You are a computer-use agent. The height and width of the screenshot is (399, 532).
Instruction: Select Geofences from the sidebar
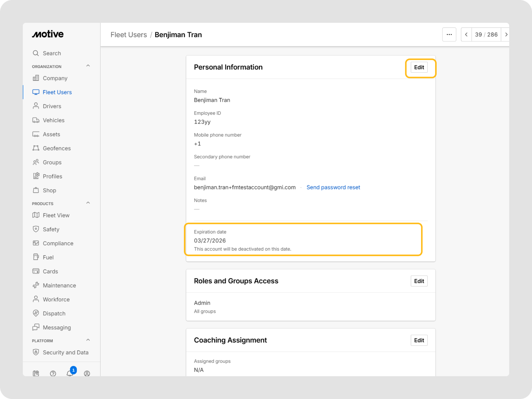coord(57,148)
